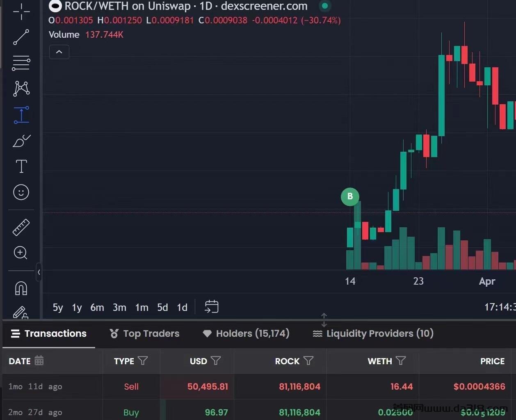Open the horizontal lines Fibonacci tool
Screen dimensions: 516x420
(x=21, y=62)
